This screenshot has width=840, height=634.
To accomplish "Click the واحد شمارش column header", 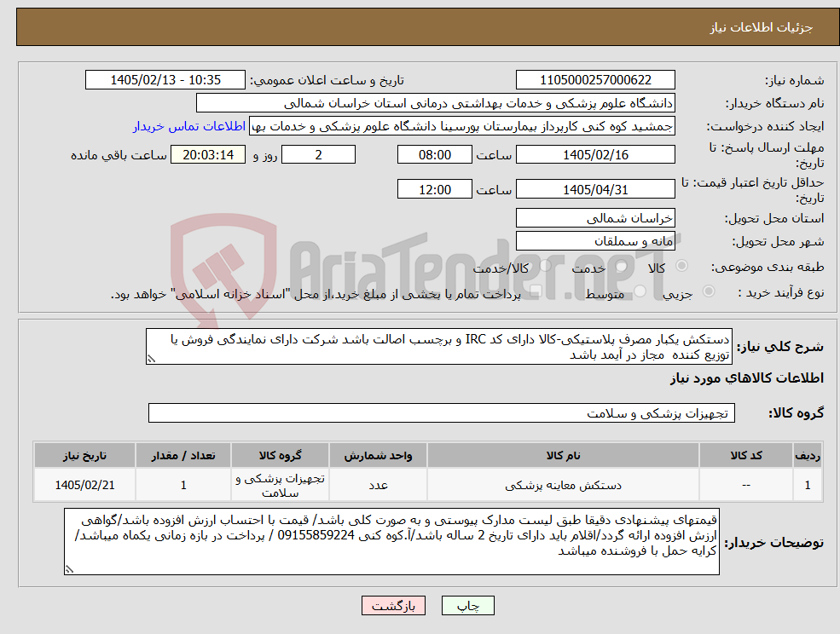I will (379, 455).
